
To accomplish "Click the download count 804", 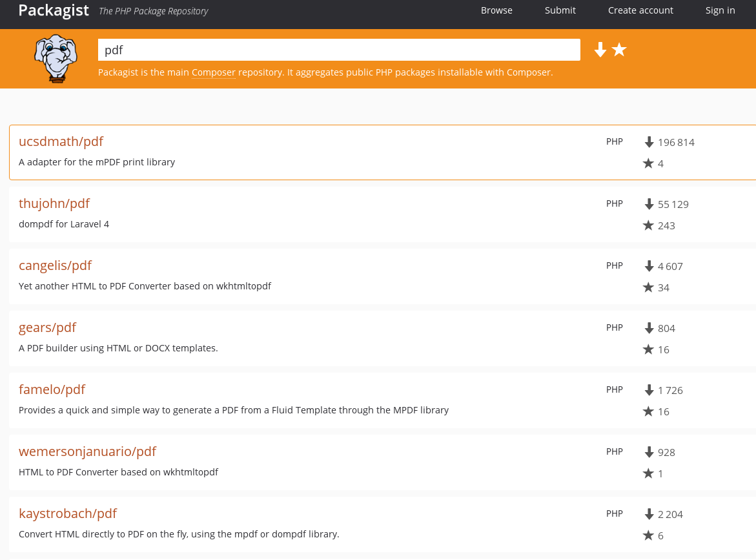I will click(x=666, y=329).
